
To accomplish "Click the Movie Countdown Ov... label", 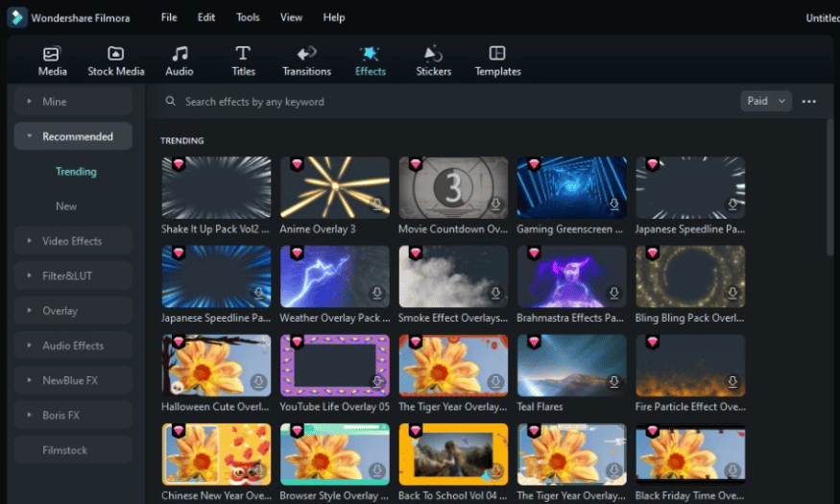I will tap(453, 229).
